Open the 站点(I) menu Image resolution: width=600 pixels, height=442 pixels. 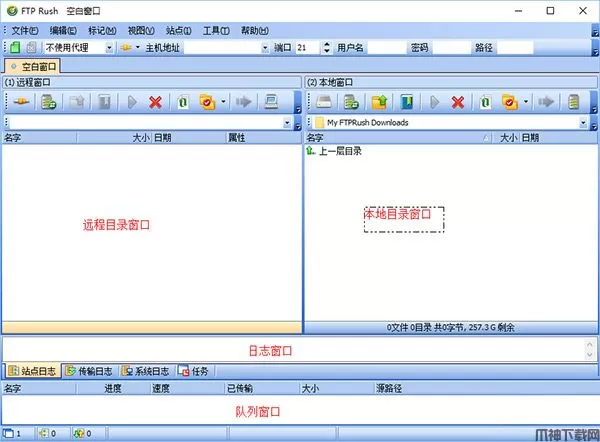[179, 31]
